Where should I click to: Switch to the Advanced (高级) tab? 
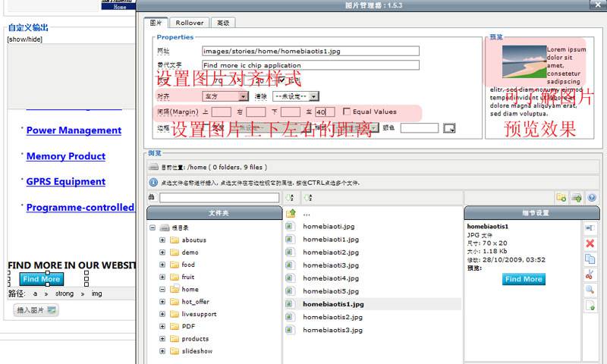coord(223,23)
